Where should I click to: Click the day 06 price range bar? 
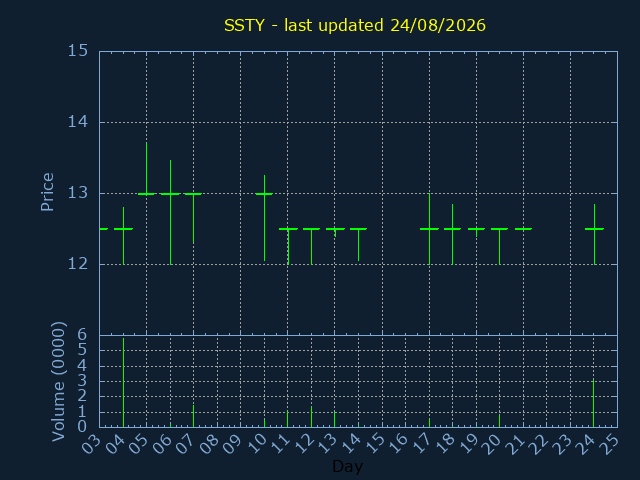tap(170, 212)
